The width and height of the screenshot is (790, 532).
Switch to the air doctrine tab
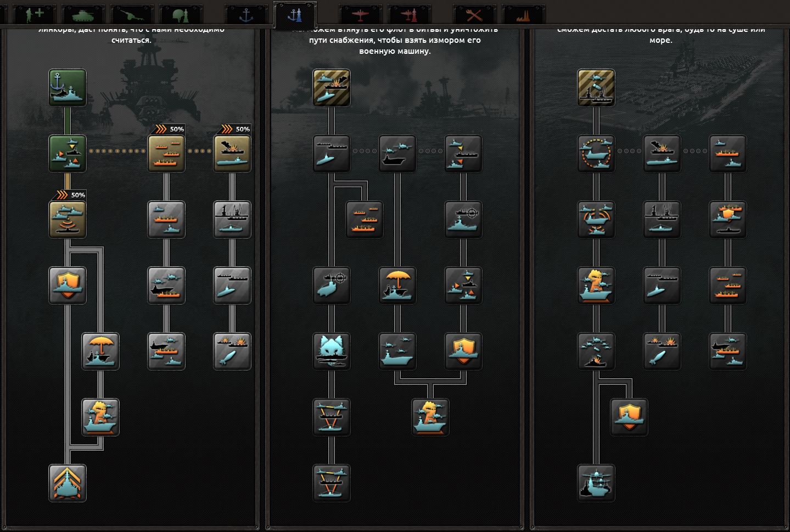click(409, 14)
